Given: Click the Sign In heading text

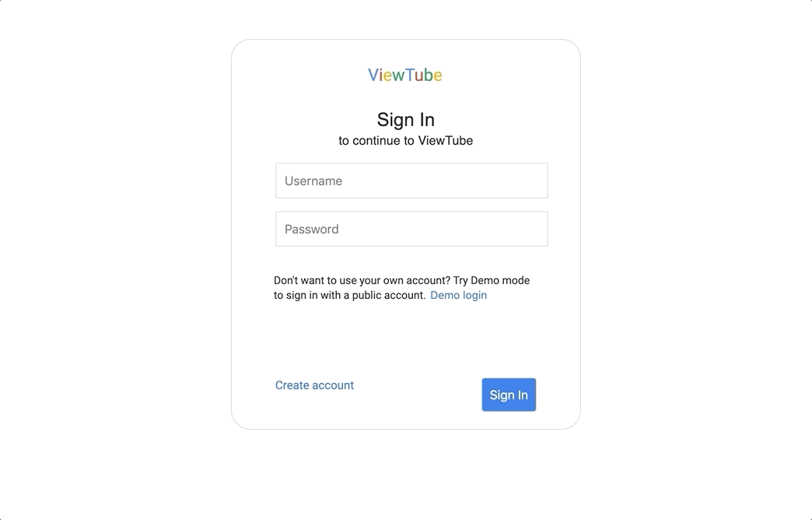Looking at the screenshot, I should [x=405, y=120].
